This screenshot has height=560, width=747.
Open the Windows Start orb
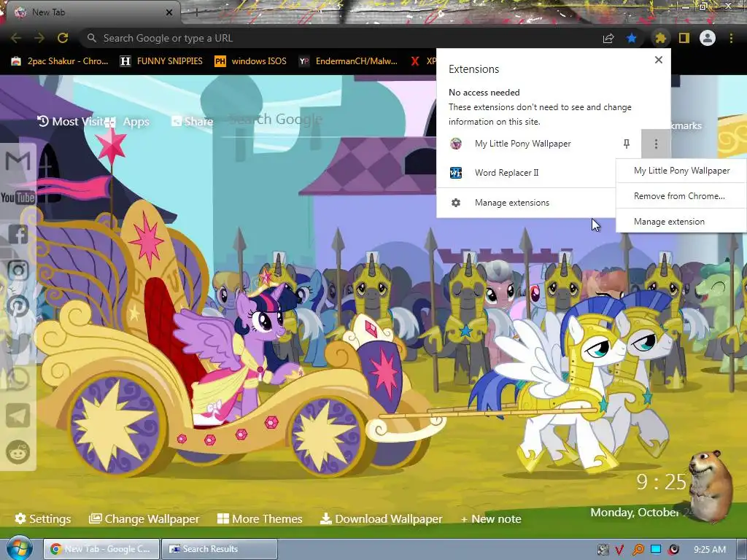click(x=19, y=548)
